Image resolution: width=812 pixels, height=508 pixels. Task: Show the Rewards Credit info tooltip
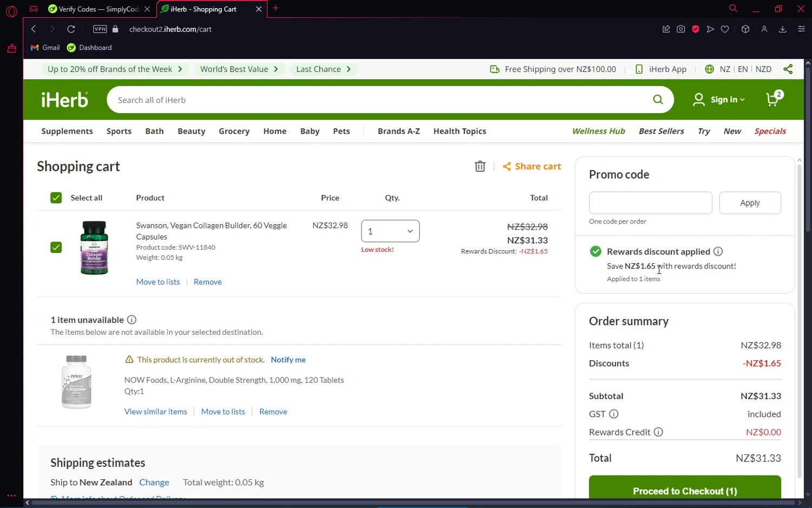tap(658, 432)
